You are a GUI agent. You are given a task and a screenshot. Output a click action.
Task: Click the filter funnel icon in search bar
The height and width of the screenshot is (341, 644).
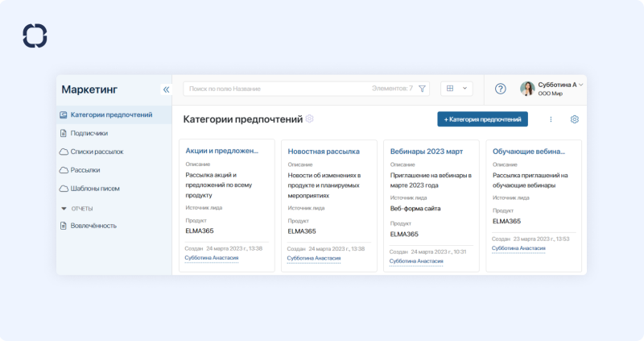coord(423,89)
